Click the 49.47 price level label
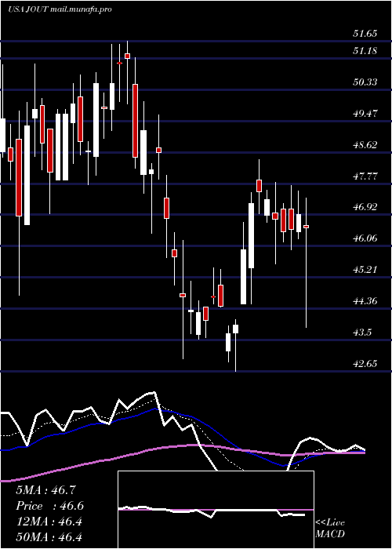Image resolution: width=392 pixels, height=549 pixels. click(365, 114)
